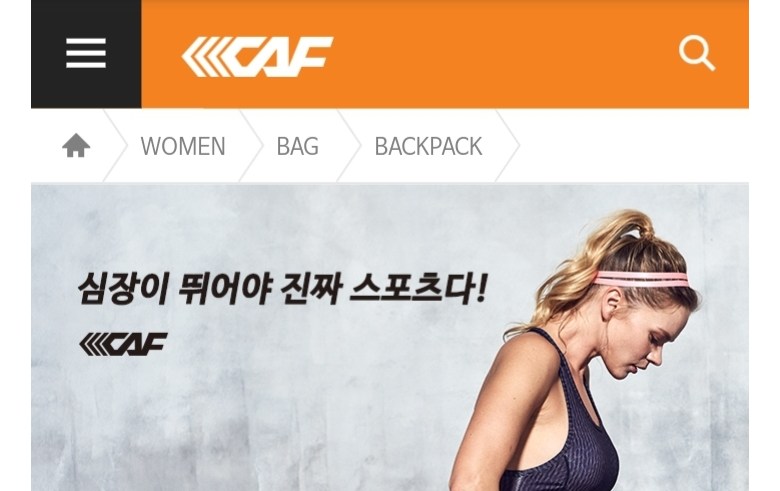Click the white CAF logo in header
780x491 pixels.
[257, 57]
